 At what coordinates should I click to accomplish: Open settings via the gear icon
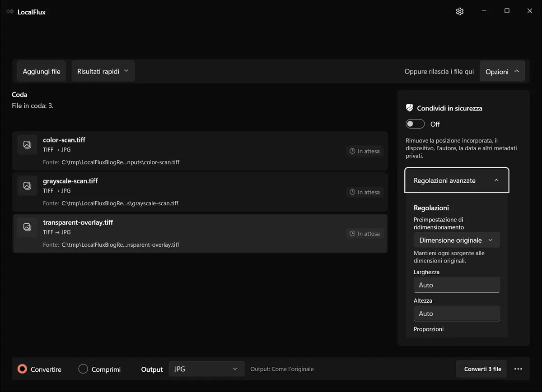click(x=460, y=11)
